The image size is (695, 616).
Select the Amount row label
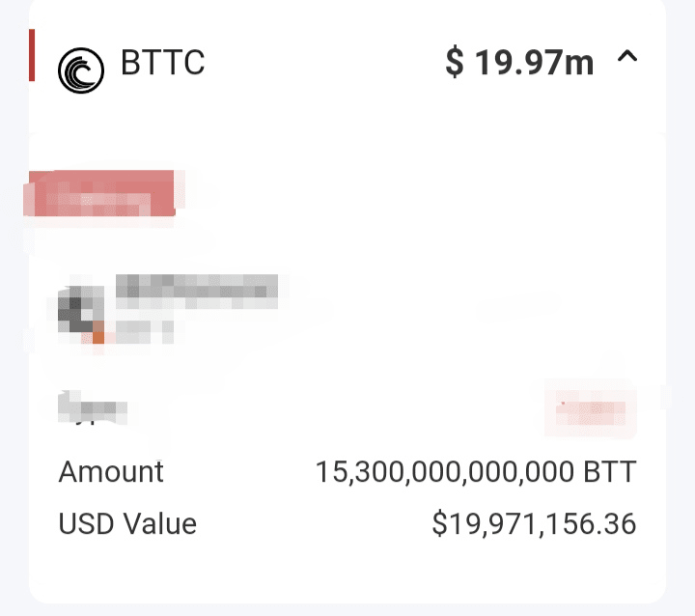[111, 471]
